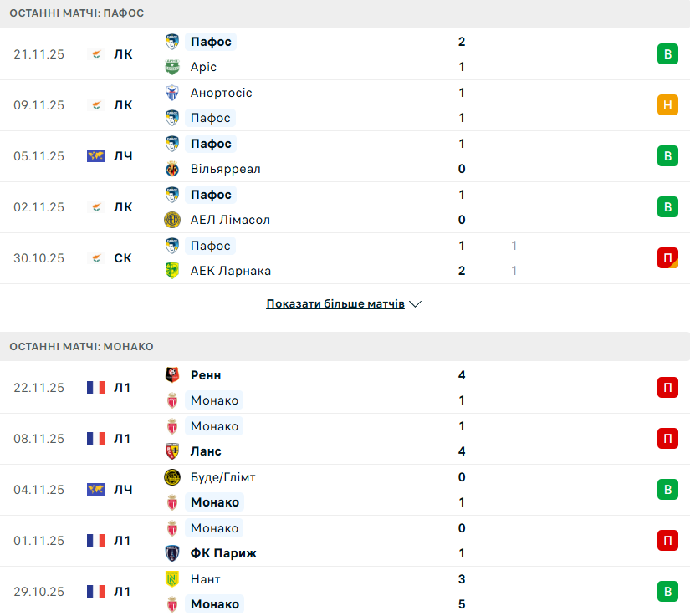Click the Bodø/Glimt yellow logo
Viewport: 690px width, 616px height.
[172, 477]
